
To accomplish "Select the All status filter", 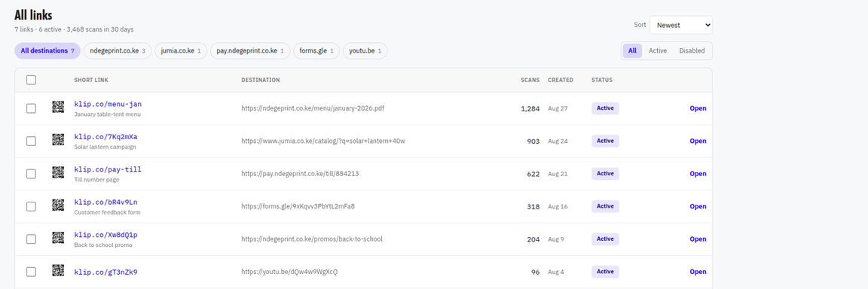I will (x=632, y=50).
